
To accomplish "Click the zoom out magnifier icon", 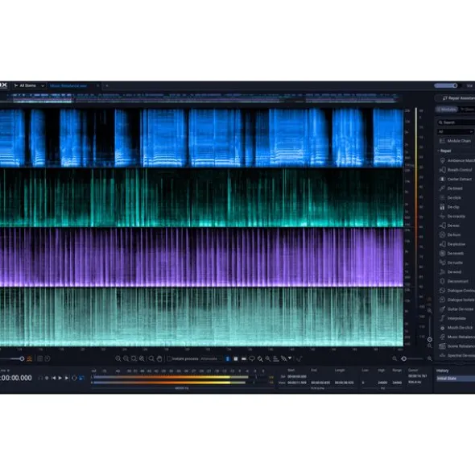I will (x=126, y=359).
